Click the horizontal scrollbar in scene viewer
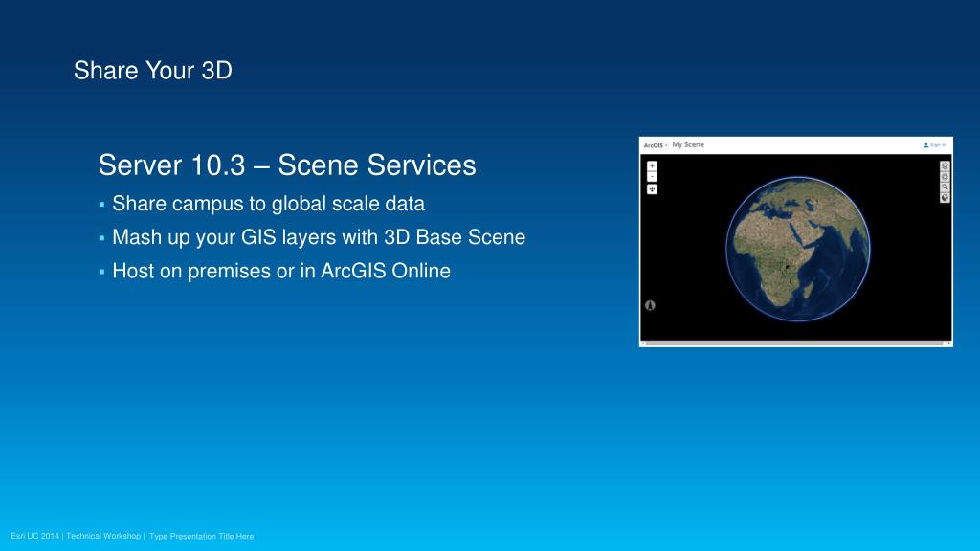 pyautogui.click(x=795, y=343)
